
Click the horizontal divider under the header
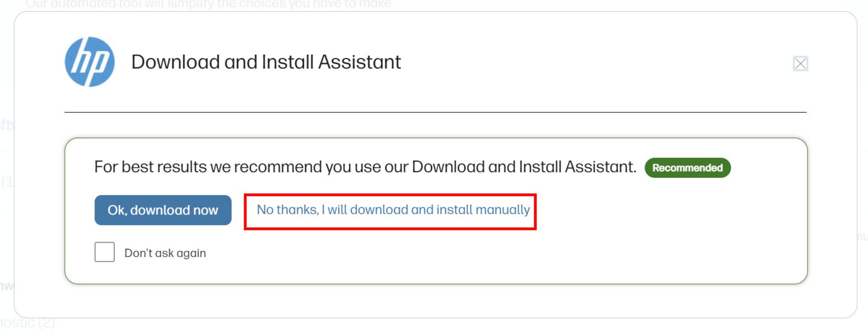pyautogui.click(x=435, y=112)
